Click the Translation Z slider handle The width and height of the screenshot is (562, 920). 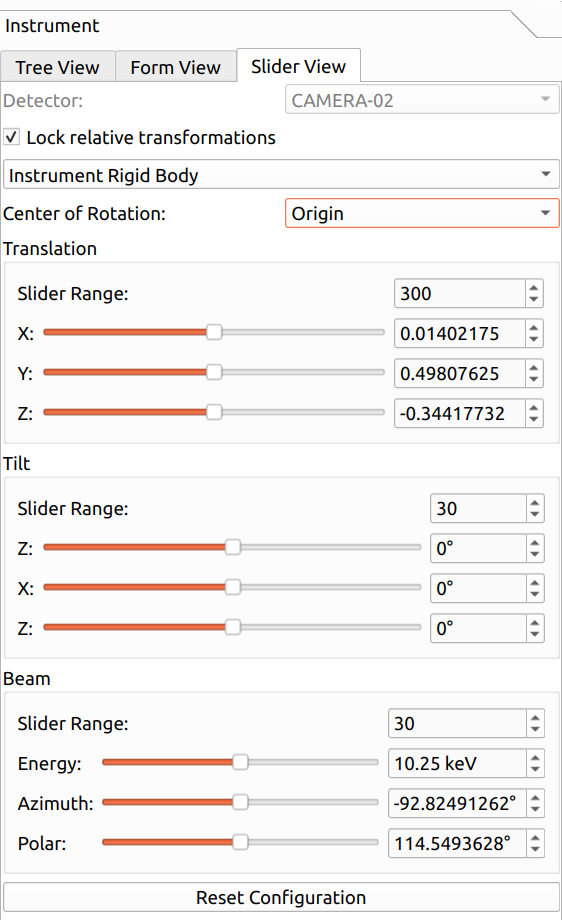tap(214, 412)
